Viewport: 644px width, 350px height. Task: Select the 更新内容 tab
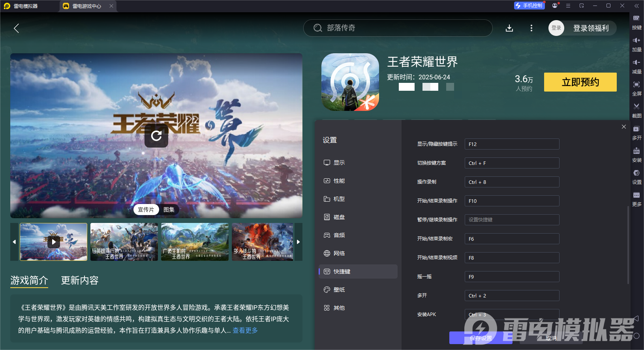[x=80, y=281]
